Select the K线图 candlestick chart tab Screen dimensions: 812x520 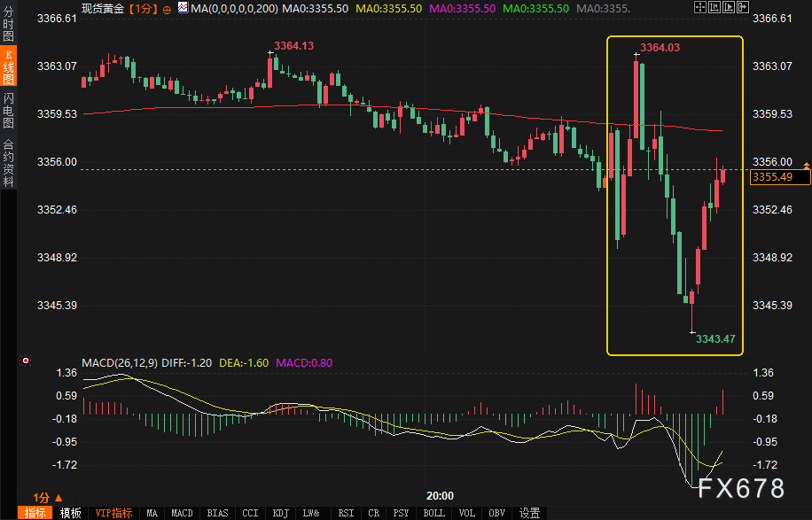tap(8, 66)
